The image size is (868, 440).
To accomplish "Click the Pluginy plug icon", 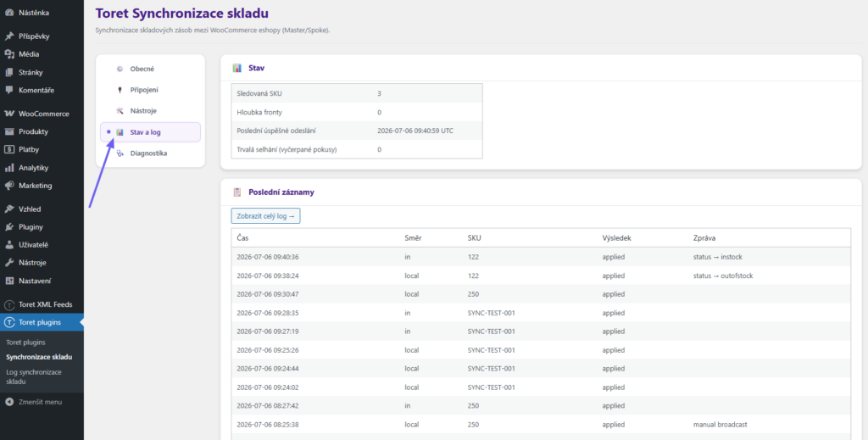I will coord(8,227).
